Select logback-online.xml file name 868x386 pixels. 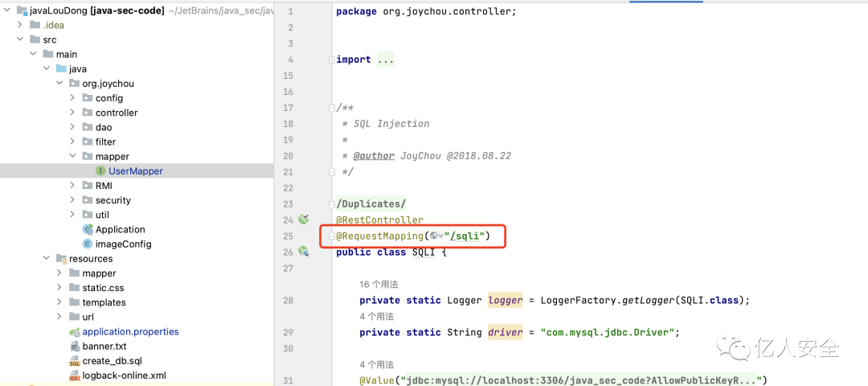tap(124, 376)
